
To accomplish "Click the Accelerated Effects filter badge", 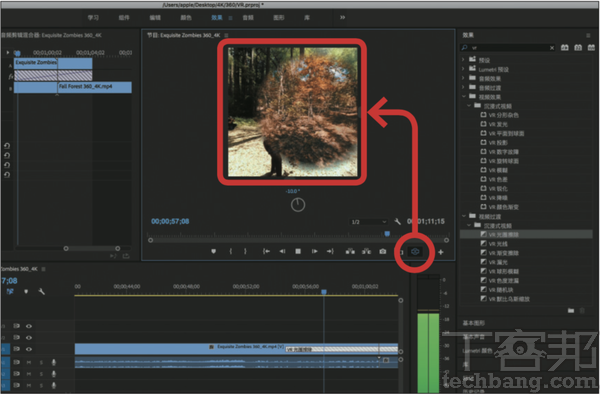I will click(565, 47).
